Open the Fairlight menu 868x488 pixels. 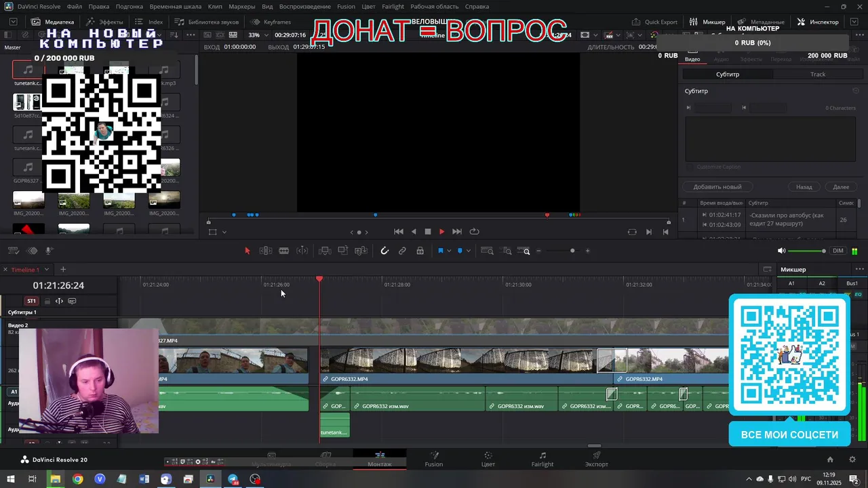pos(393,6)
